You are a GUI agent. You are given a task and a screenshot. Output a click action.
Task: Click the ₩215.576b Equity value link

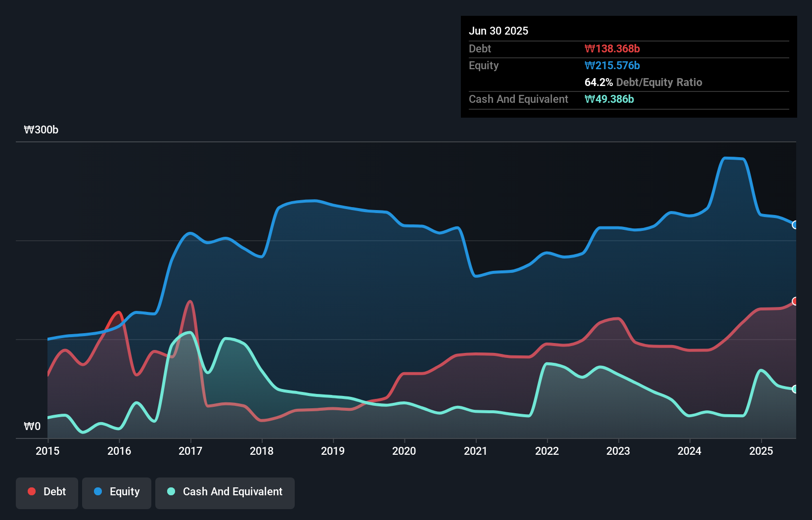pos(612,65)
